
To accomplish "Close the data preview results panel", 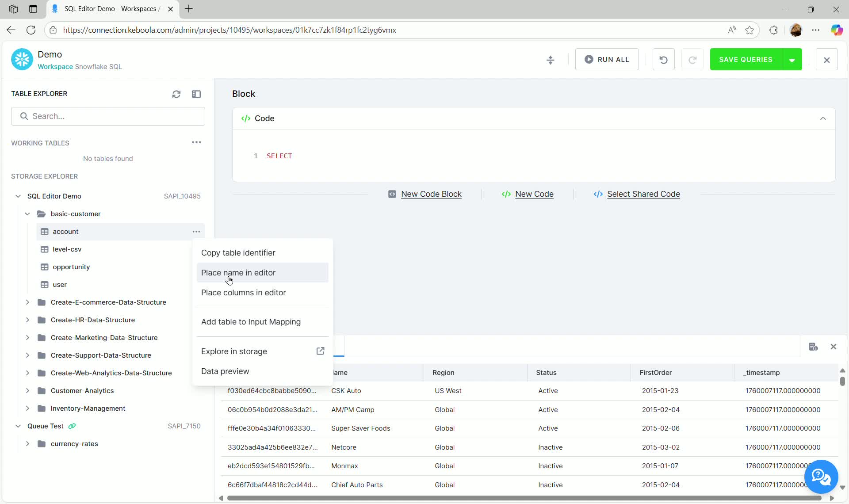I will (834, 347).
